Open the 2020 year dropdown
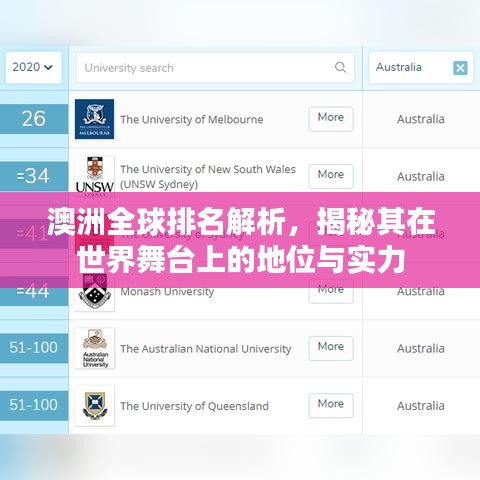Viewport: 480px width, 480px height. pos(33,68)
